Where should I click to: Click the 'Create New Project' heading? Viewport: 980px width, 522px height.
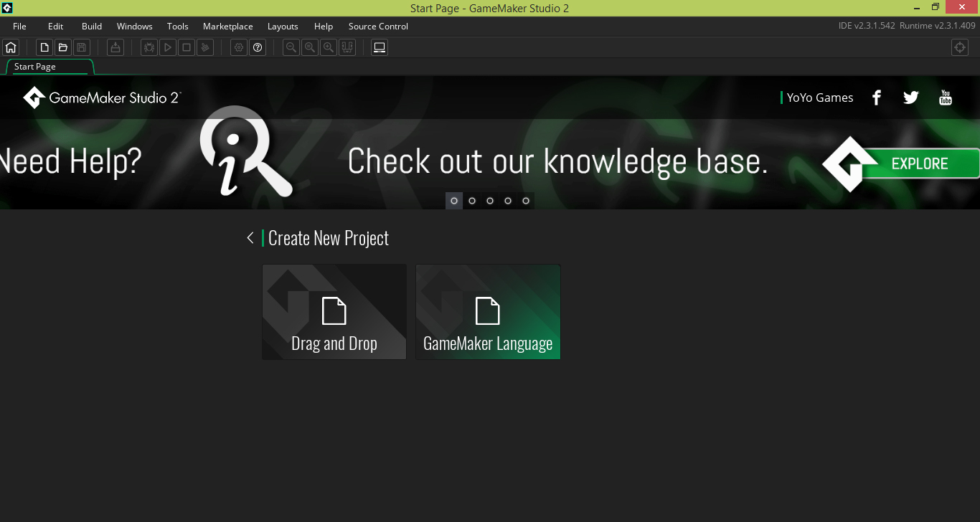(x=329, y=238)
